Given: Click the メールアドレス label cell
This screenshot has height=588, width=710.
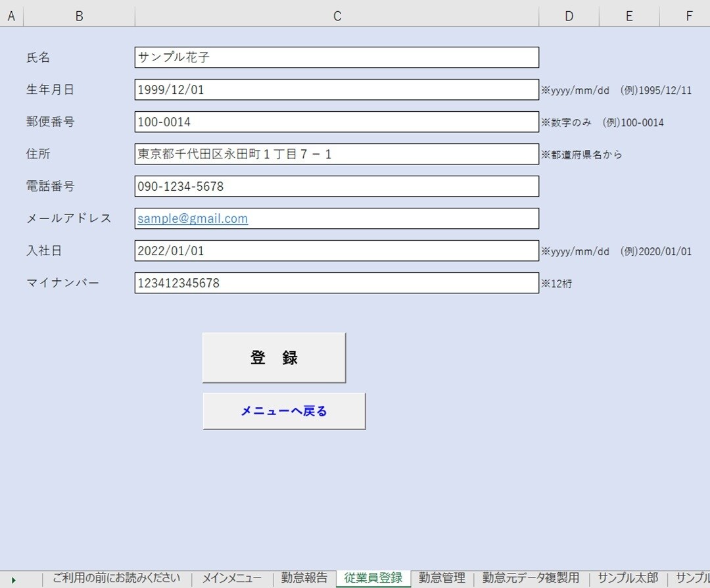Looking at the screenshot, I should point(69,218).
